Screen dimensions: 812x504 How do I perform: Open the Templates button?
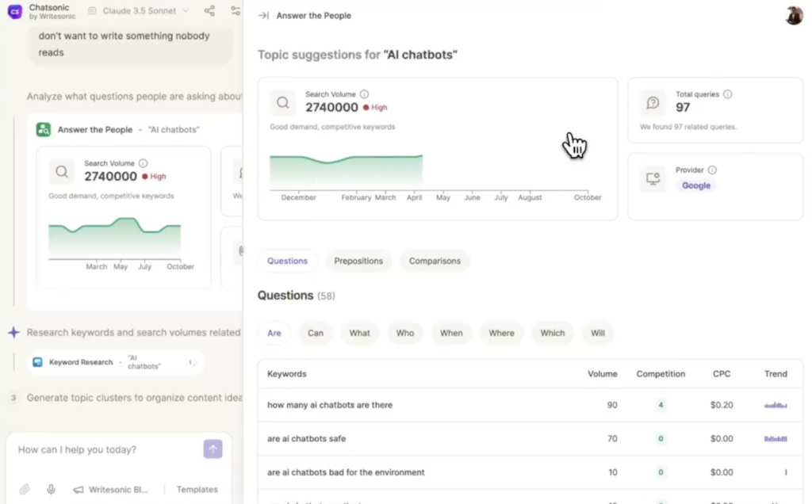click(197, 489)
